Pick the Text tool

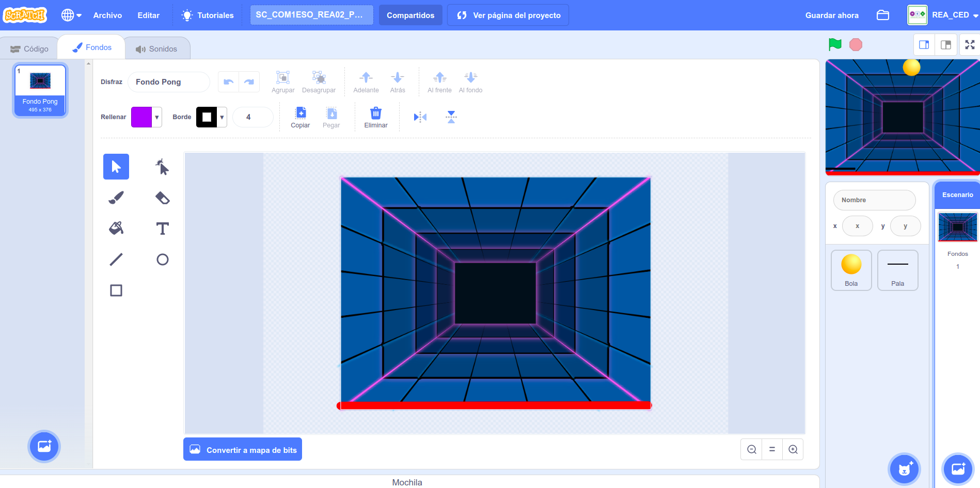click(x=163, y=229)
